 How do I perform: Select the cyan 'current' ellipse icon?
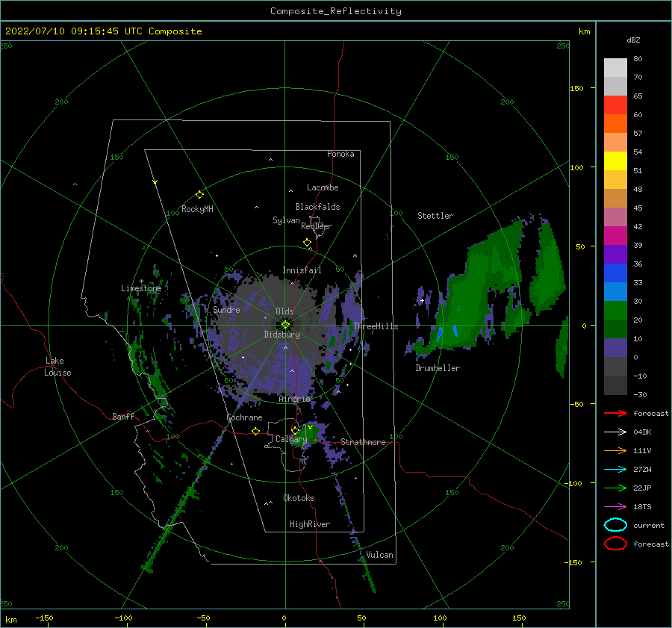click(x=615, y=525)
